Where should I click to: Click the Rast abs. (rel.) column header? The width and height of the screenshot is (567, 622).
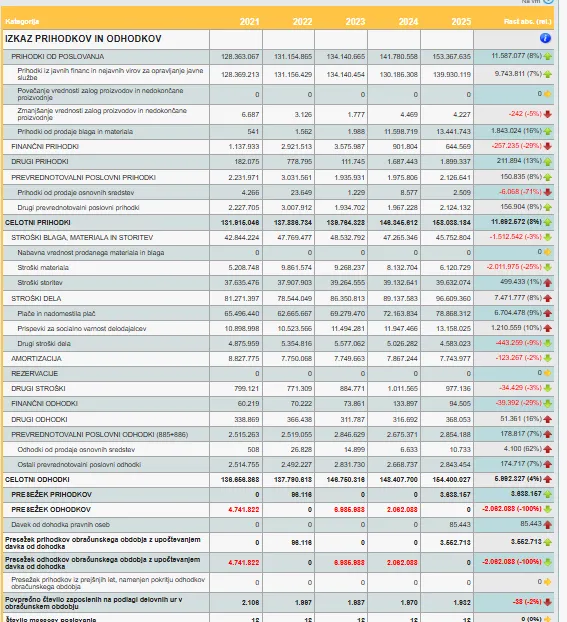[528, 21]
